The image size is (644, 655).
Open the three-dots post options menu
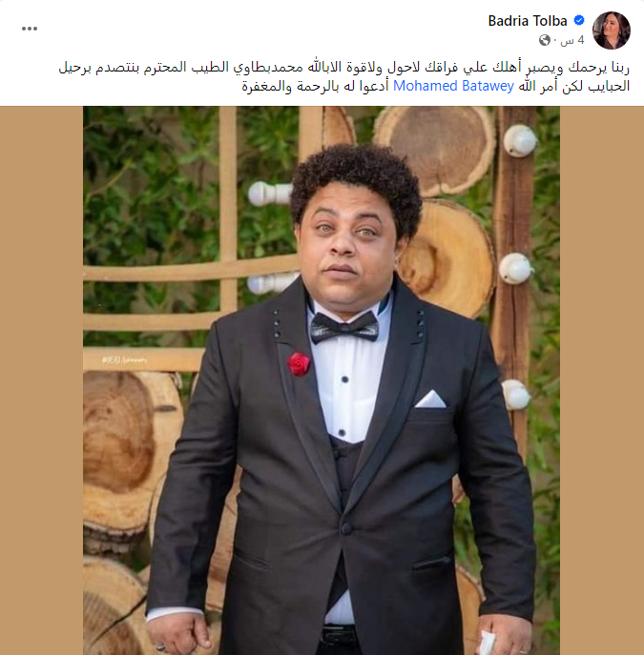pyautogui.click(x=30, y=29)
